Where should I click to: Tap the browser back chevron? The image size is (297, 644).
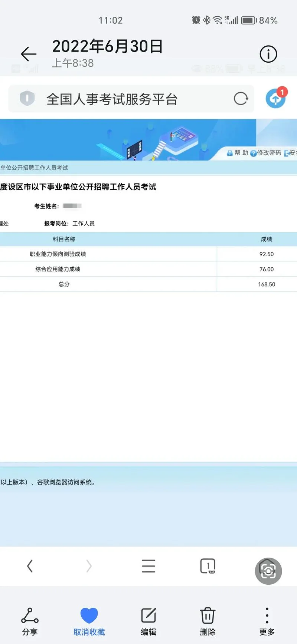pos(30,566)
